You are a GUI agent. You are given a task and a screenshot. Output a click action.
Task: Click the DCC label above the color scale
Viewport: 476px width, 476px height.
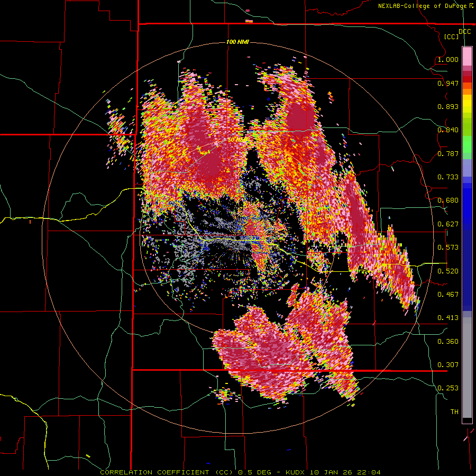click(464, 32)
